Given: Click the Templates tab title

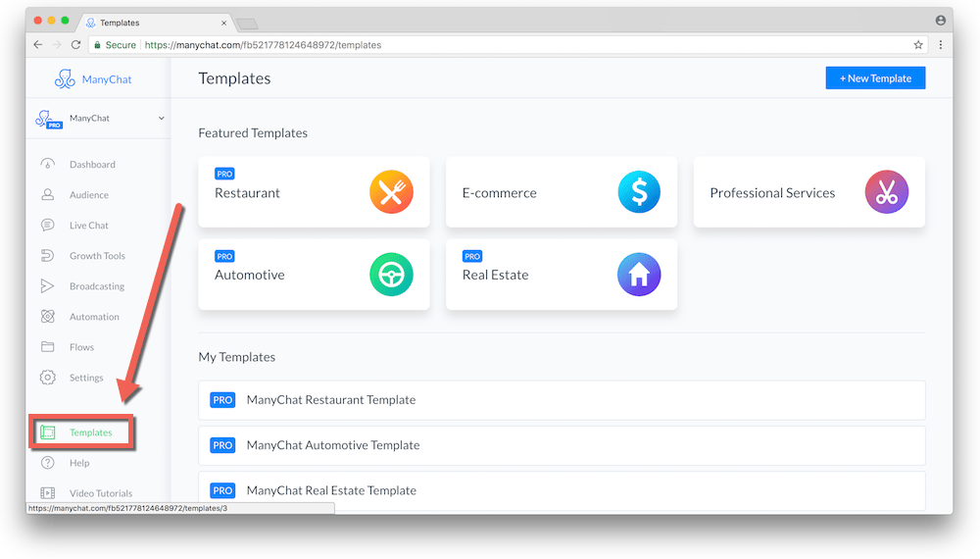Looking at the screenshot, I should pyautogui.click(x=120, y=23).
